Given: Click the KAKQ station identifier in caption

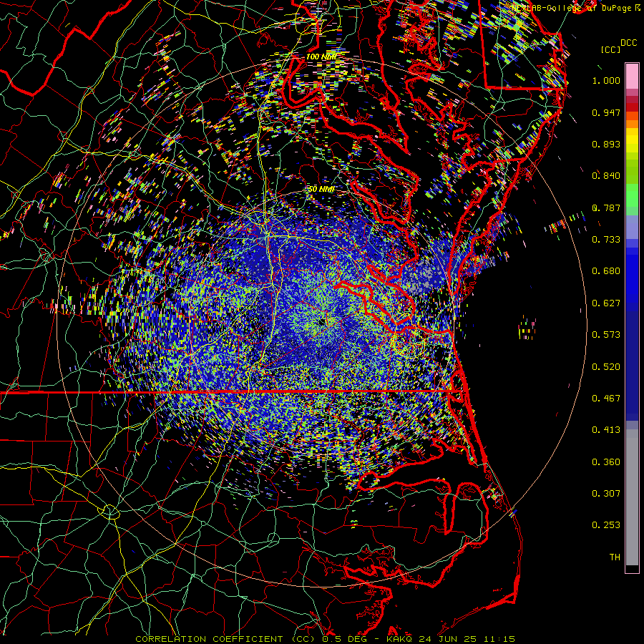Looking at the screenshot, I should pyautogui.click(x=401, y=639).
